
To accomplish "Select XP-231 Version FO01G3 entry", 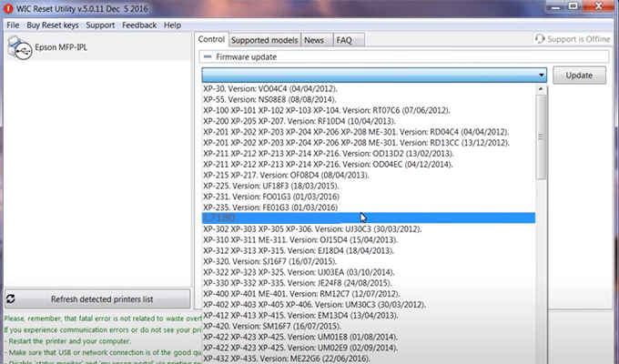I will click(369, 197).
